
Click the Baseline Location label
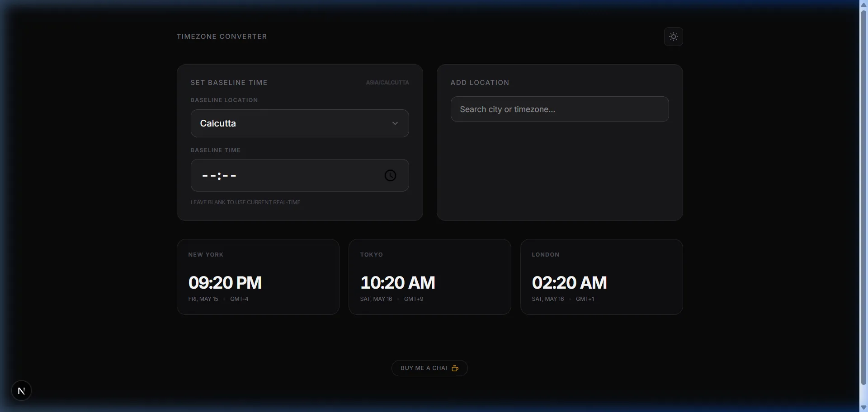coord(224,100)
